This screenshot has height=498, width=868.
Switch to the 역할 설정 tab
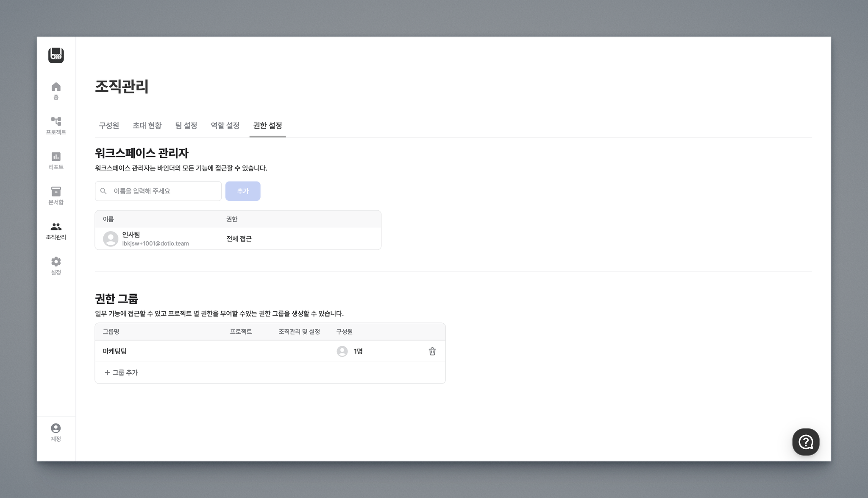pos(225,126)
